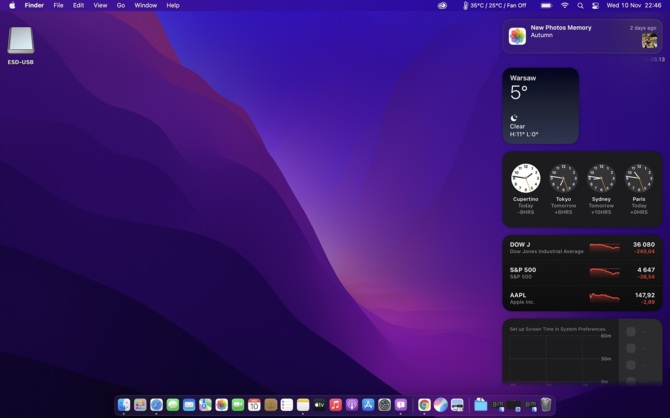This screenshot has width=670, height=418.
Task: Open the Trash in the dock
Action: pos(546,405)
